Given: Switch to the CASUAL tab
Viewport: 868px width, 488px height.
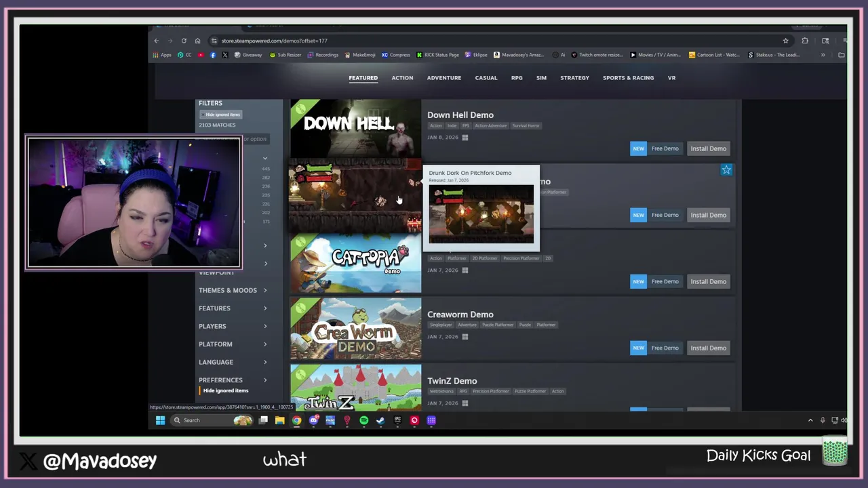Looking at the screenshot, I should pos(486,78).
